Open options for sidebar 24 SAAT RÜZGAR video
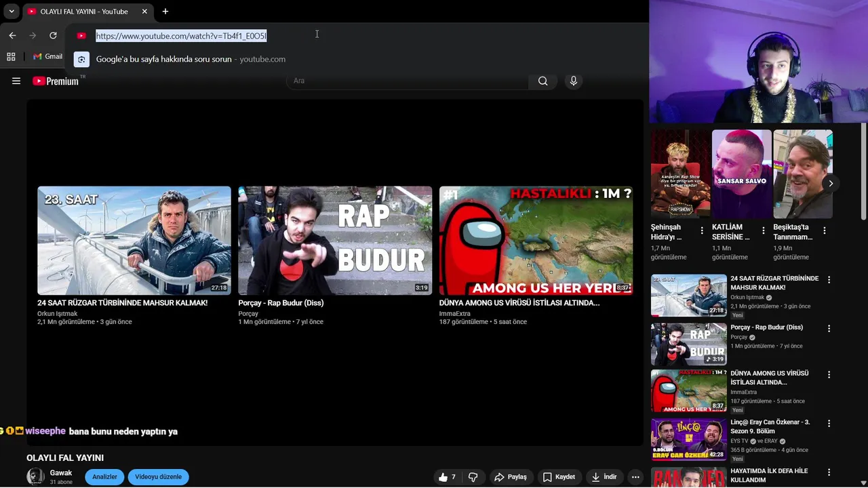The width and height of the screenshot is (868, 488). tap(829, 280)
